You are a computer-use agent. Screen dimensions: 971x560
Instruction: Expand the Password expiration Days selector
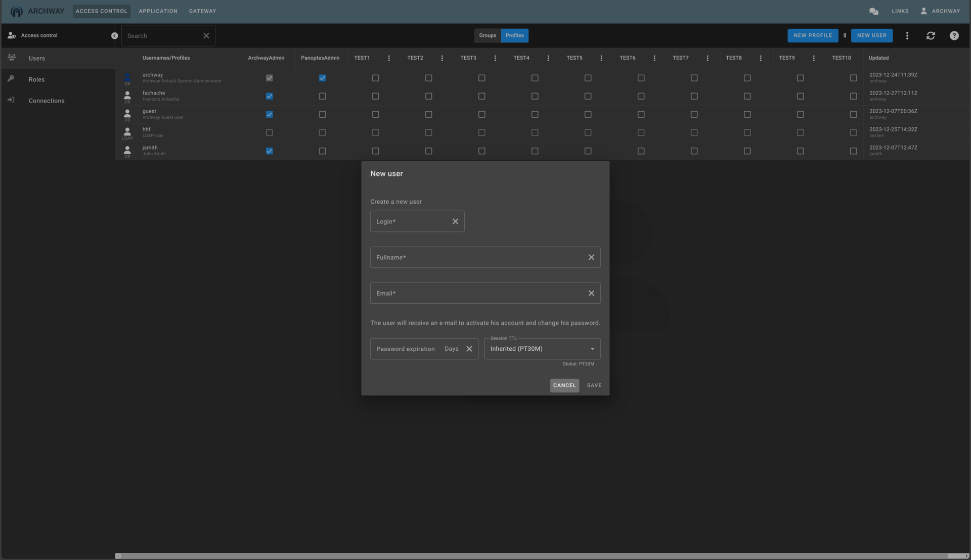(x=452, y=349)
